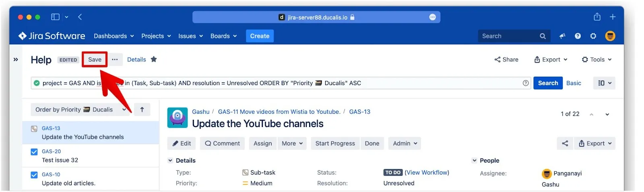Viewport: 644px width, 192px height.
Task: Open the Jira settings gear icon
Action: 593,36
